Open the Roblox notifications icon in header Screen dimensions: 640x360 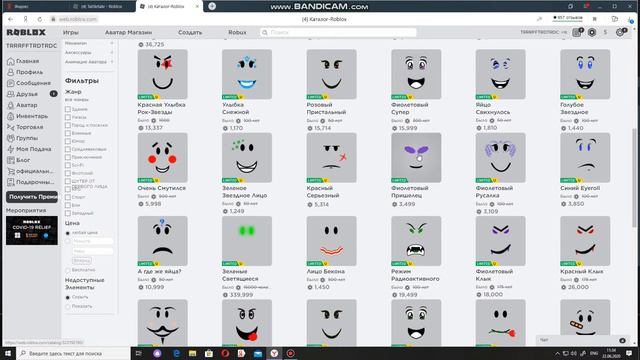[577, 32]
